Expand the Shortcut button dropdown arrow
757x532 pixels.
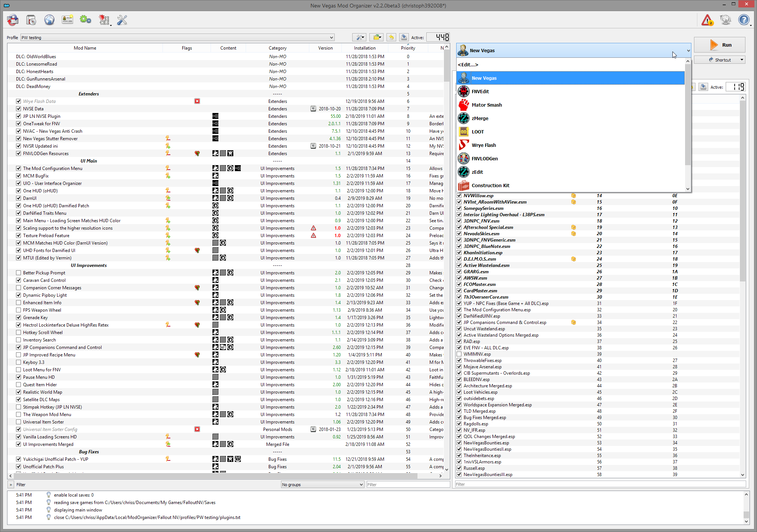742,60
